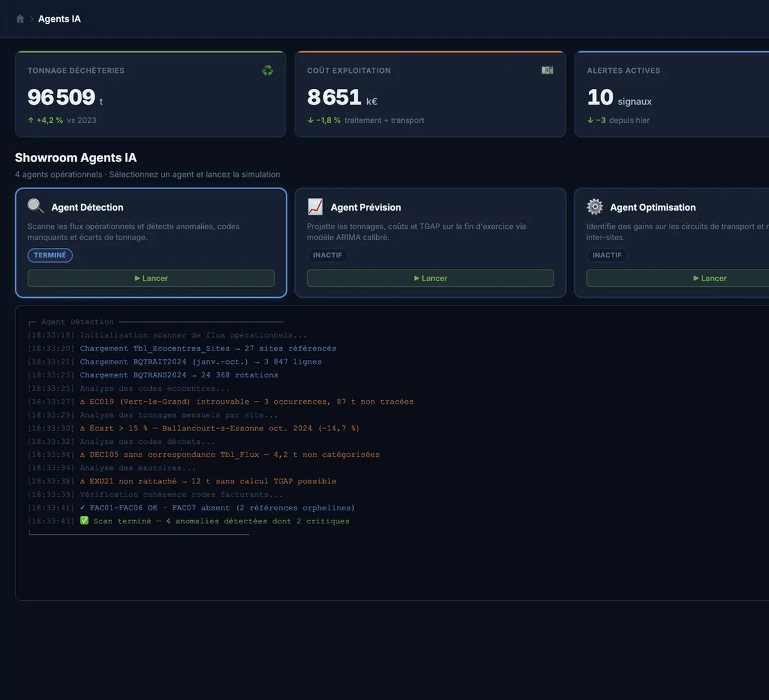
Task: Click the 10 signaux alert value
Action: [x=620, y=97]
